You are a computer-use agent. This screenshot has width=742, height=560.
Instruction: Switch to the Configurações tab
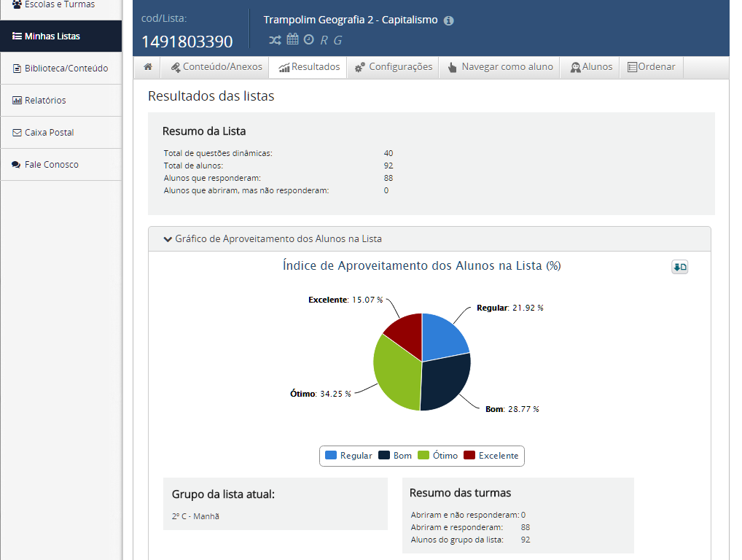coord(393,66)
